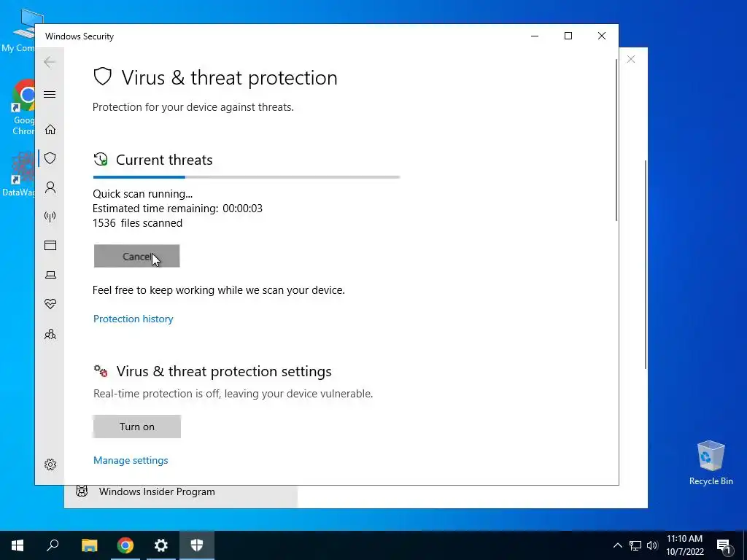
Task: Open Device performance & health heart icon
Action: coord(50,304)
